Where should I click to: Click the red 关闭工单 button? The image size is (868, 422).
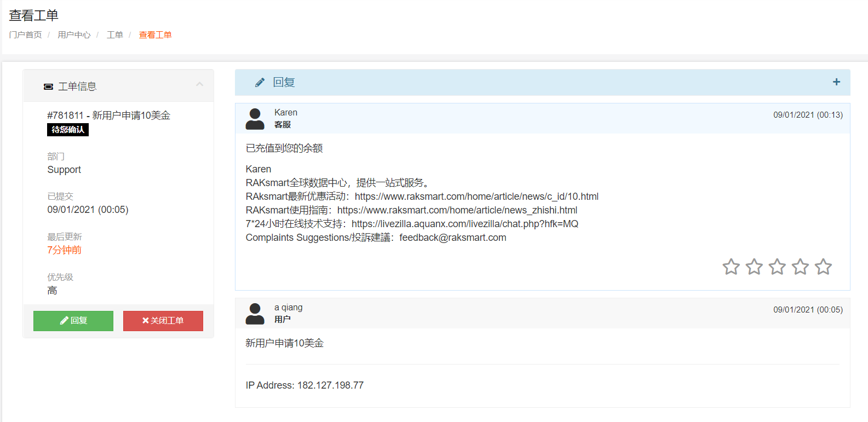tap(163, 321)
